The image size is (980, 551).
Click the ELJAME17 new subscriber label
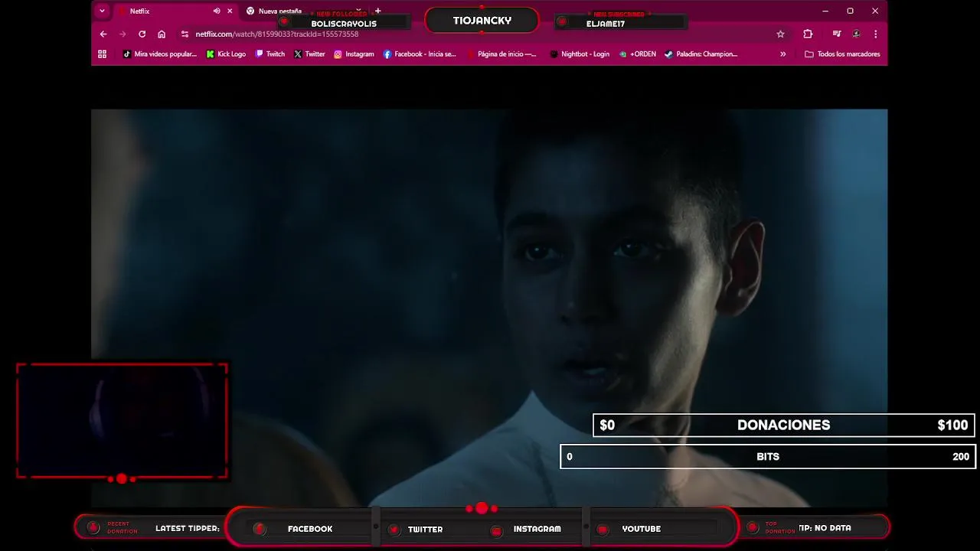click(x=606, y=24)
